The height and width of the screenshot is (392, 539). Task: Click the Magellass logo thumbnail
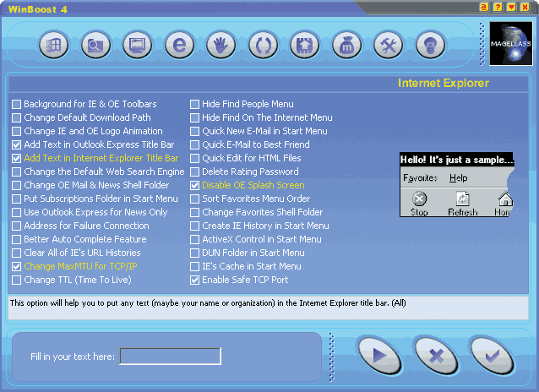pyautogui.click(x=510, y=44)
